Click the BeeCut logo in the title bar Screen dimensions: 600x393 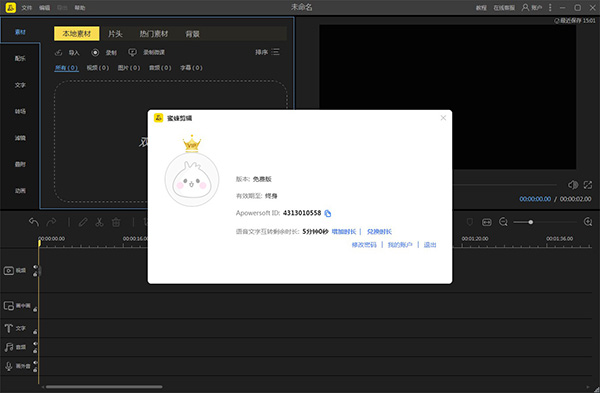(x=11, y=7)
